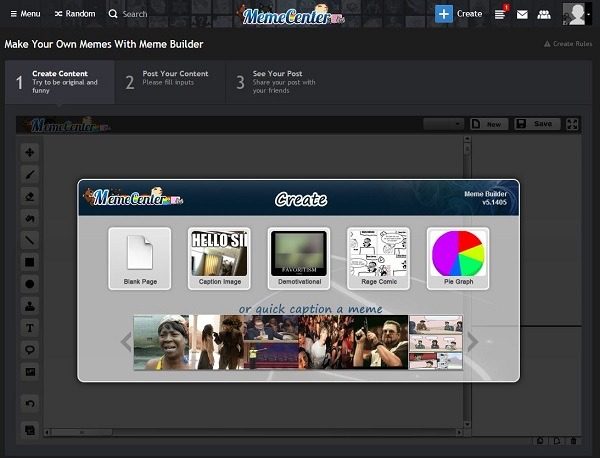Click Random in the top bar
The height and width of the screenshot is (458, 600).
(x=75, y=14)
